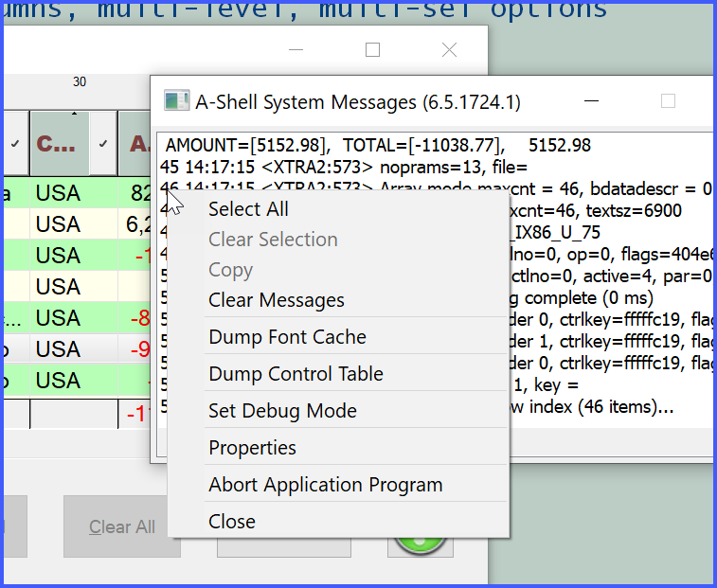The image size is (717, 588).
Task: Choose Select All from the context menu
Action: click(x=248, y=209)
